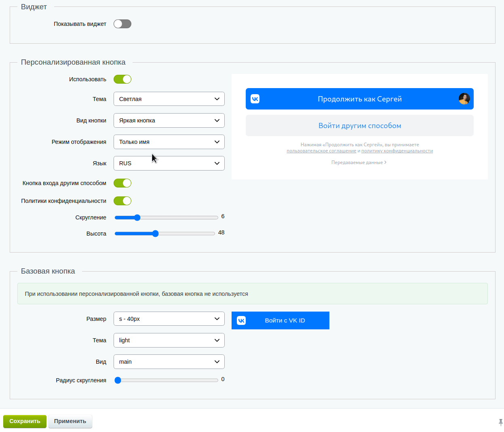Disable the Использовать toggle

point(122,79)
